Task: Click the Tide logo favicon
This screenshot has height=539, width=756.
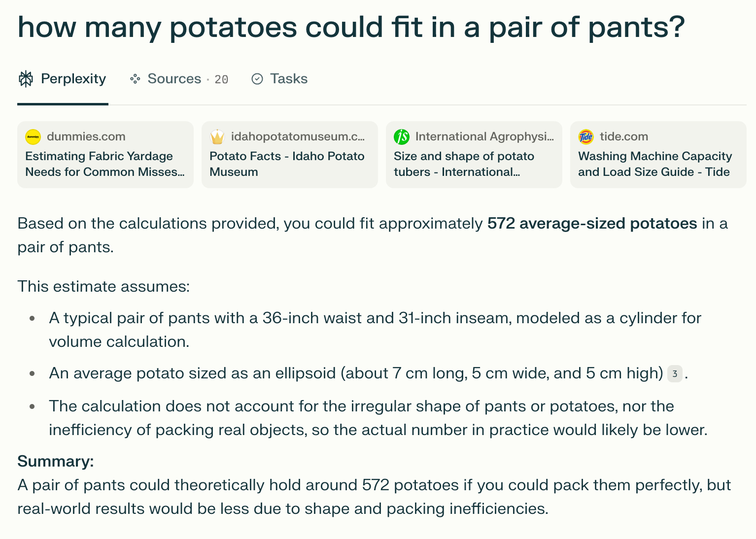Action: click(x=586, y=136)
